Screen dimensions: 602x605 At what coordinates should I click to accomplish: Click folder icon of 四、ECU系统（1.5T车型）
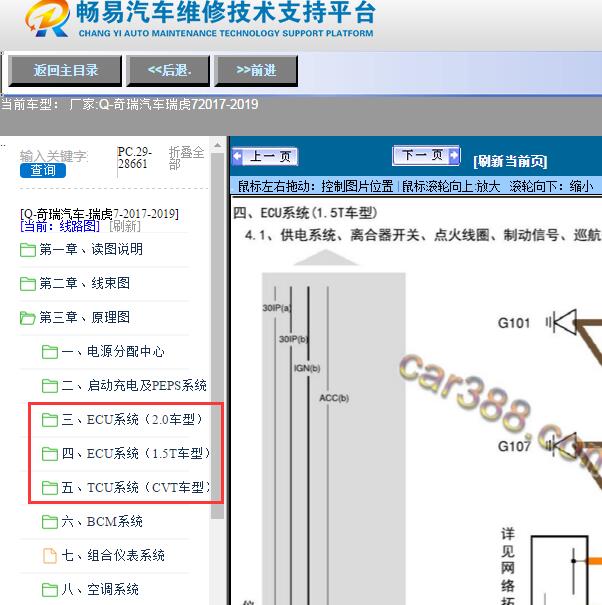pyautogui.click(x=50, y=454)
